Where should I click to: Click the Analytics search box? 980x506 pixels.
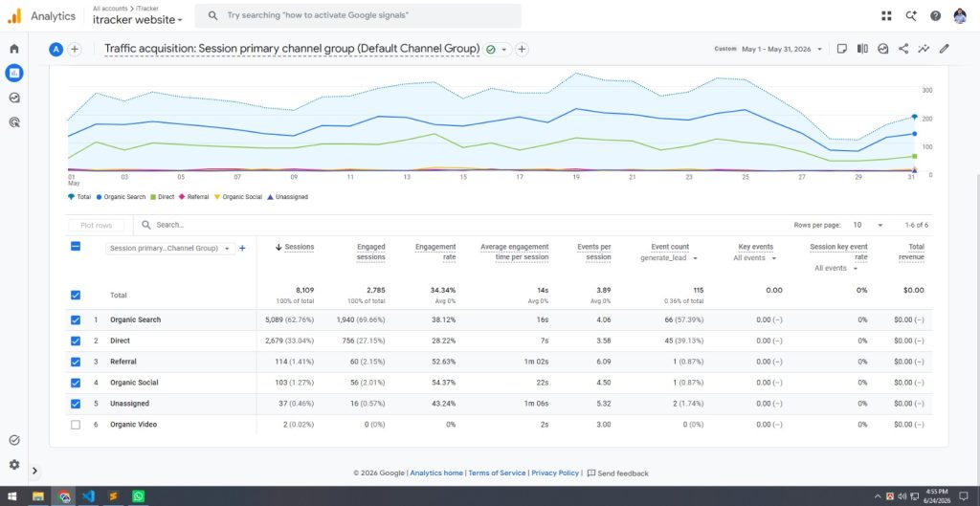(358, 15)
